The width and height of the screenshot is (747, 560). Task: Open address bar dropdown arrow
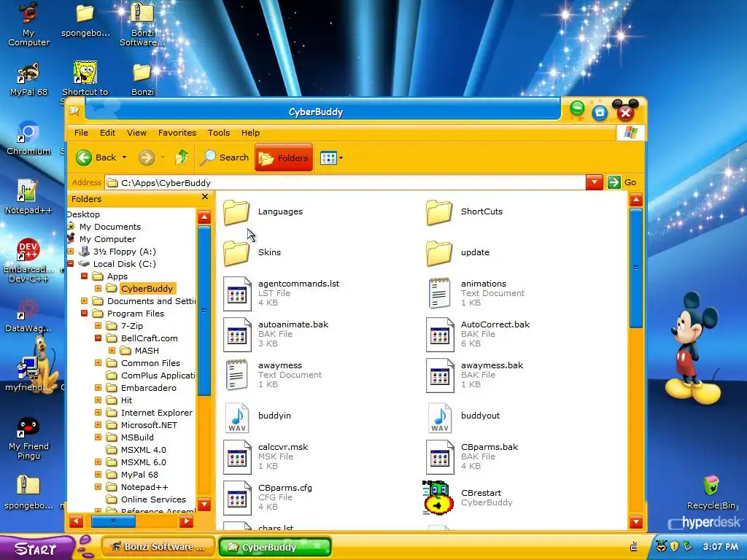coord(594,182)
